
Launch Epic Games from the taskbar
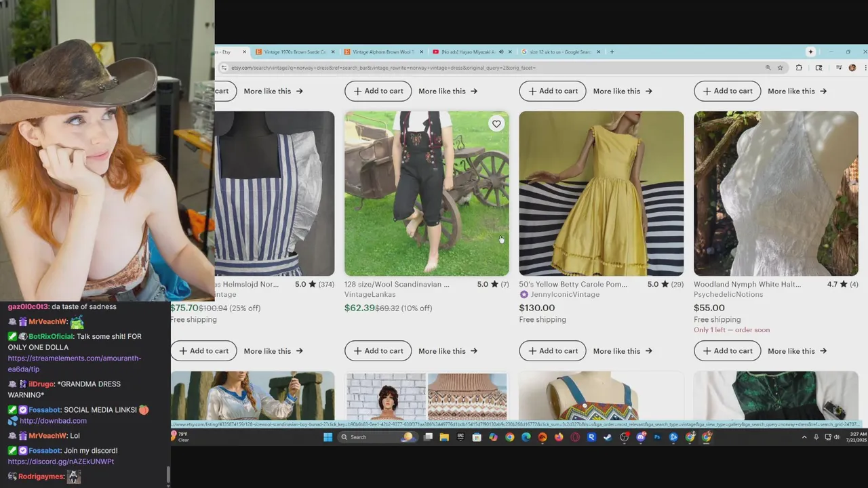coord(460,437)
